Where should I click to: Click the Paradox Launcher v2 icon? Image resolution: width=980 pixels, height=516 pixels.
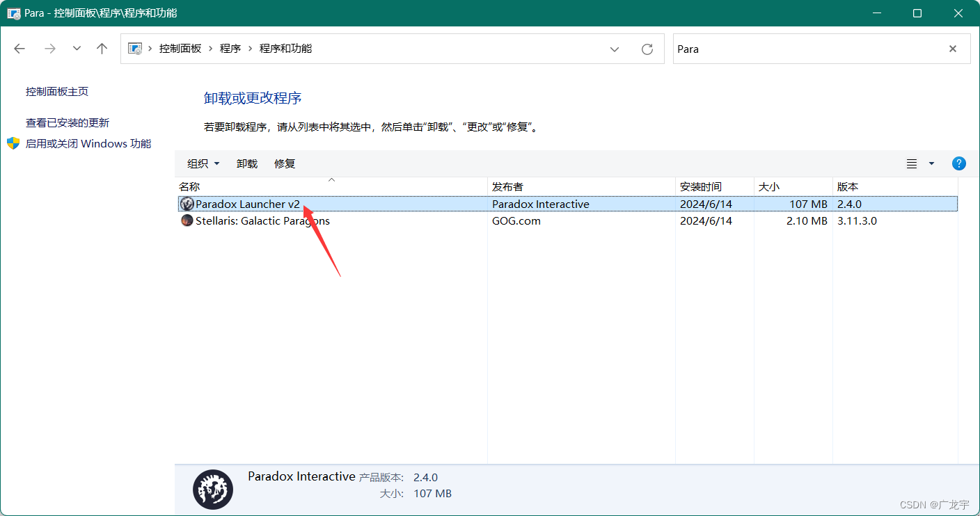pyautogui.click(x=187, y=204)
